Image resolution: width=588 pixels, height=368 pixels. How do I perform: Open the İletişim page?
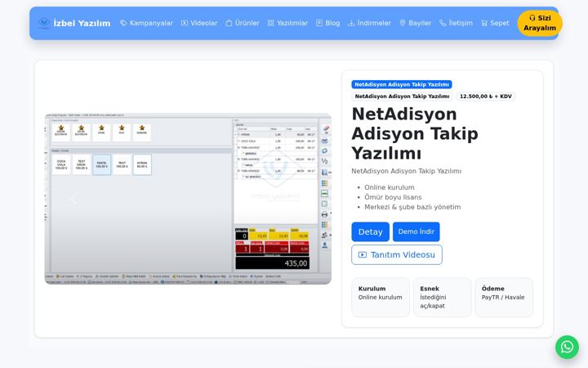pos(456,23)
